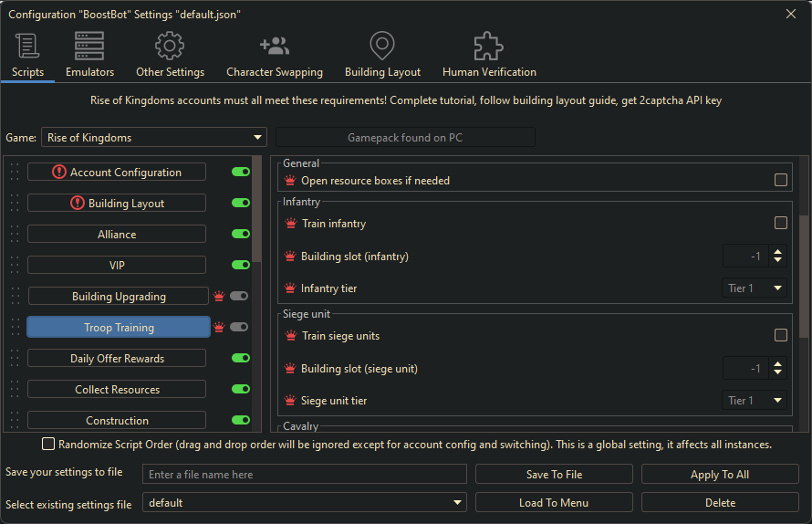Click the crown icon beside Building Upgrading
Screen dimensions: 812x524
click(x=219, y=296)
